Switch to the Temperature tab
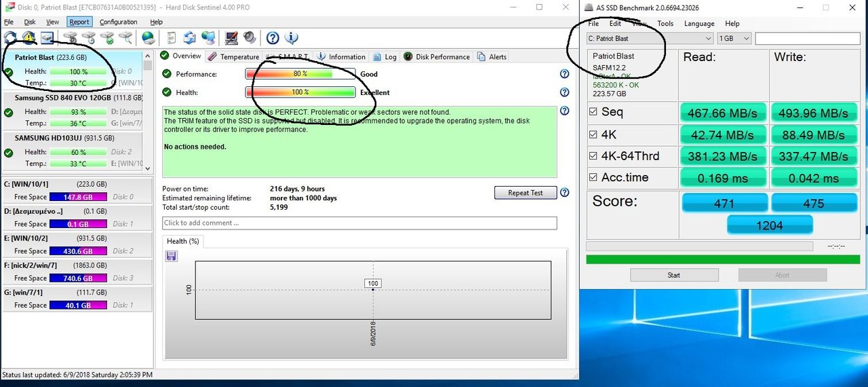 click(x=233, y=57)
